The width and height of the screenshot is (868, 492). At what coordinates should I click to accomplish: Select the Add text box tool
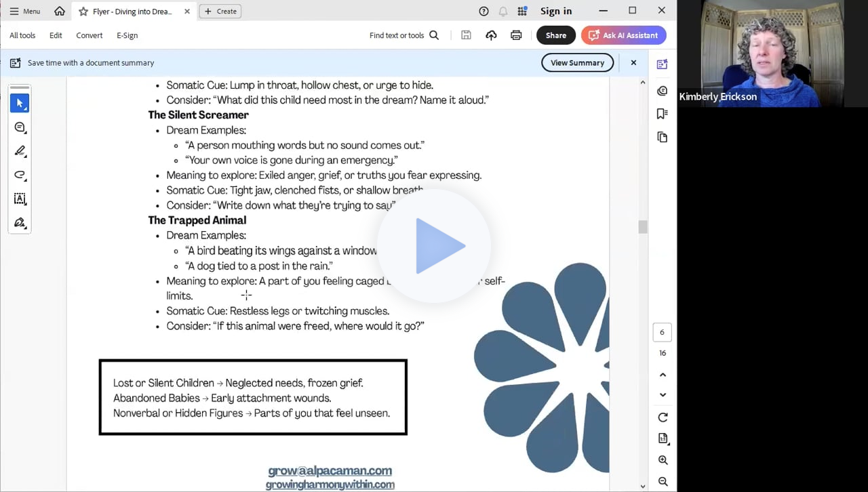[20, 199]
